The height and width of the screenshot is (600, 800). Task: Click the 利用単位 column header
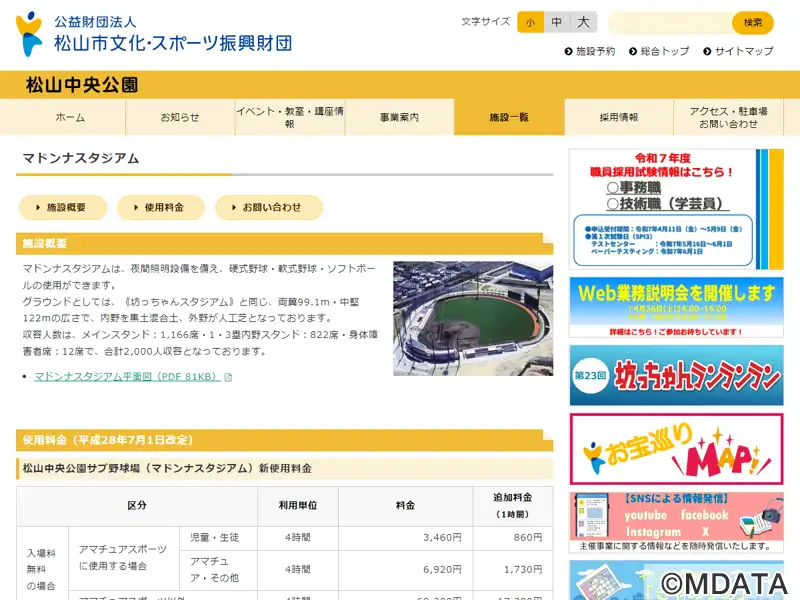298,506
